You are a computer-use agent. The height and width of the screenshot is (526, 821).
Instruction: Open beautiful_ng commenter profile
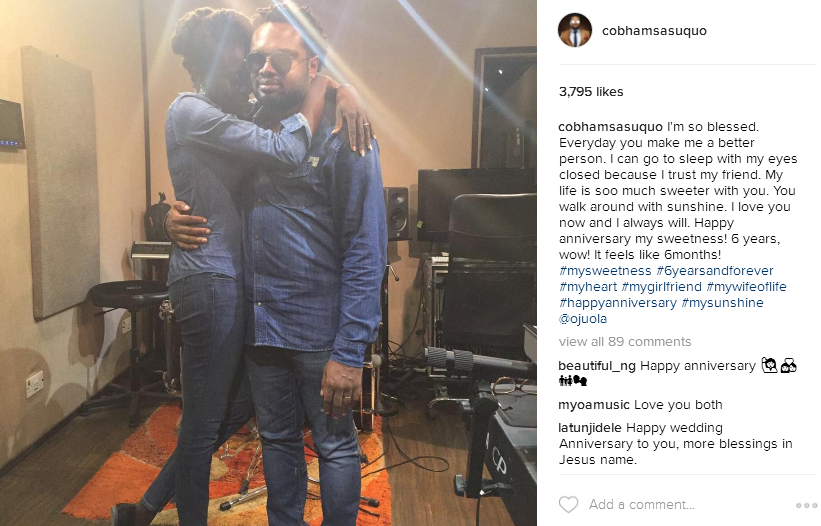pos(597,366)
